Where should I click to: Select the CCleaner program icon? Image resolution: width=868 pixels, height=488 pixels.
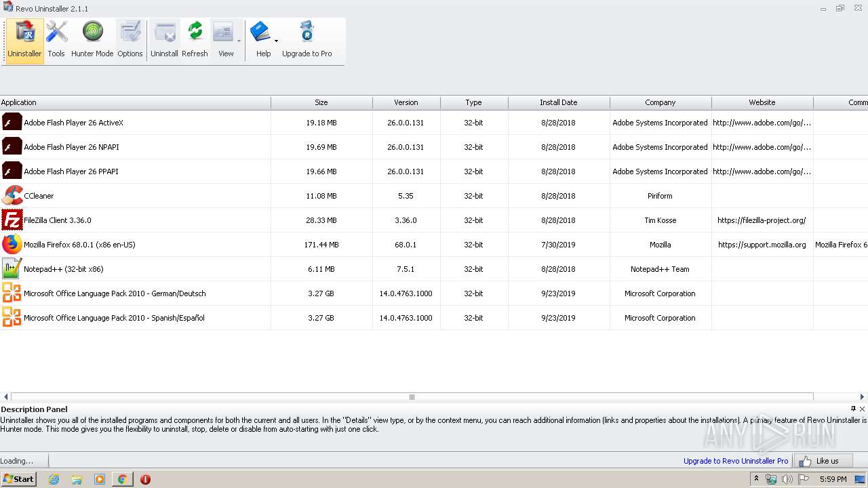tap(12, 196)
